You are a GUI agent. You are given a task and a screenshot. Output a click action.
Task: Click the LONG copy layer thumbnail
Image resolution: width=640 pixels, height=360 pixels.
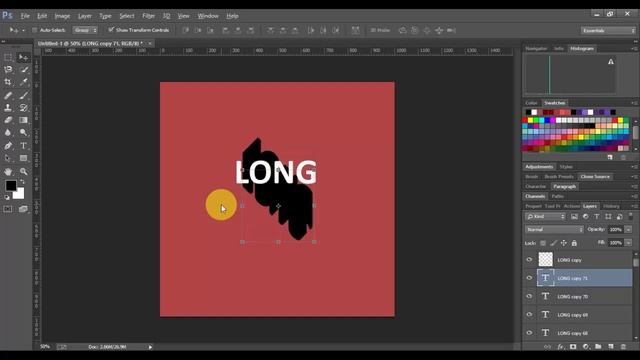tap(545, 260)
